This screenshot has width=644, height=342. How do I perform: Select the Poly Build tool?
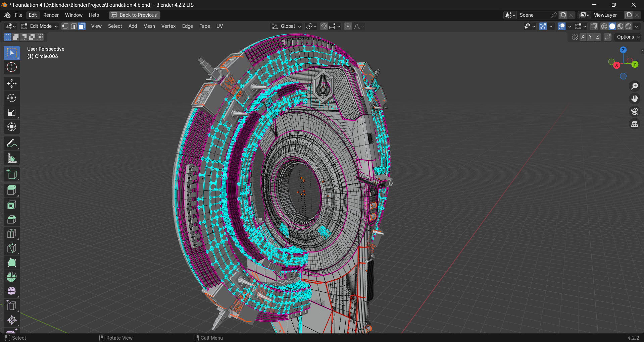(12, 263)
